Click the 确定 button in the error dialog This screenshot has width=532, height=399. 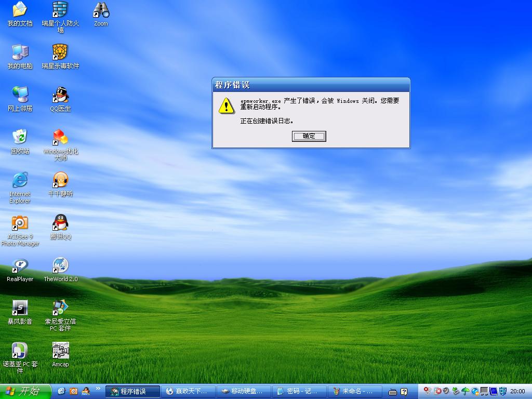(309, 136)
